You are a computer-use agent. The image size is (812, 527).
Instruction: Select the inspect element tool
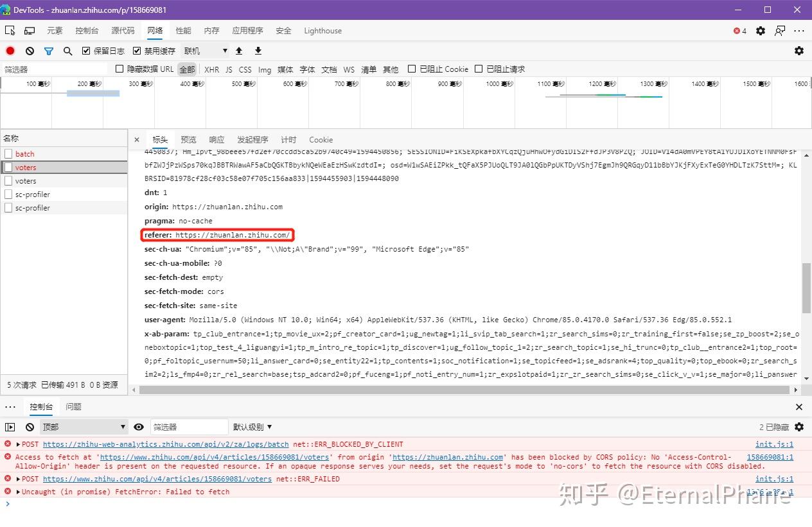click(x=10, y=30)
